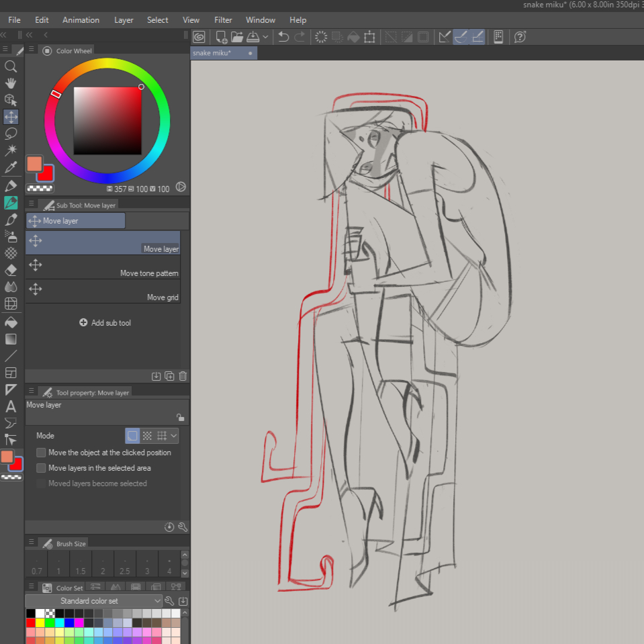Viewport: 644px width, 644px height.
Task: Select the Zoom magnifier tool
Action: pyautogui.click(x=11, y=66)
